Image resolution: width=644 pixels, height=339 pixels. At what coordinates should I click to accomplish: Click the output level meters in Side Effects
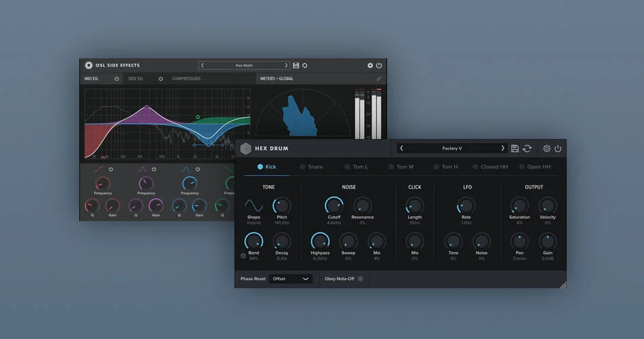368,113
